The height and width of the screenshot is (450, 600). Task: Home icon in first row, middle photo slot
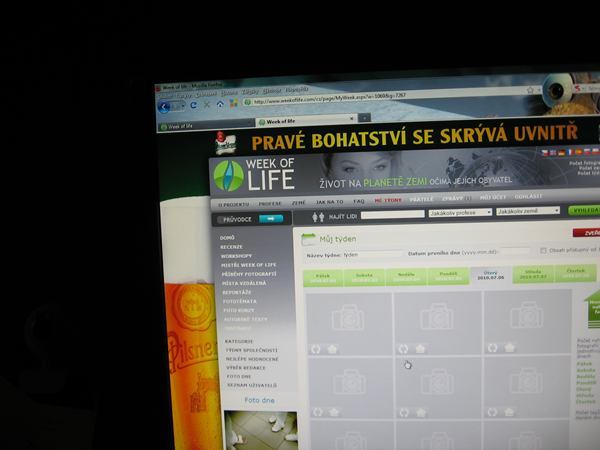[x=420, y=348]
